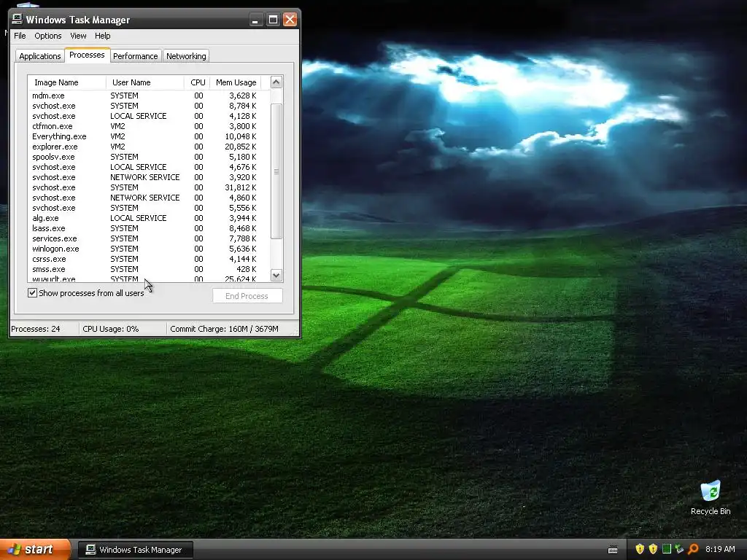
Task: Switch to the Networking tab
Action: [x=186, y=56]
